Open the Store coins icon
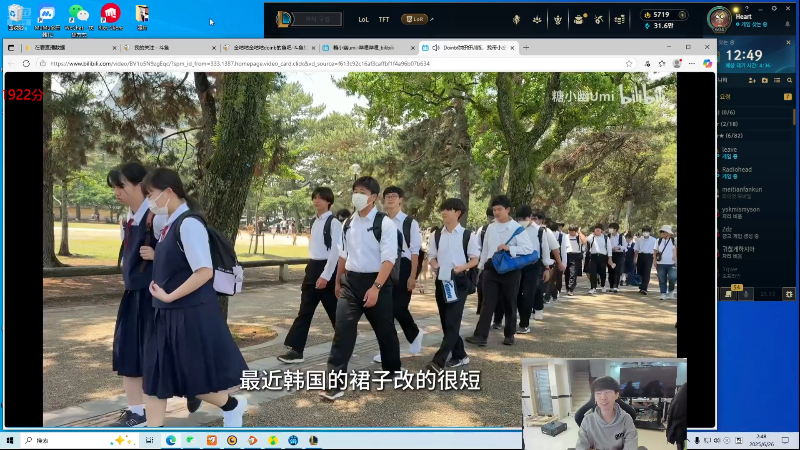The width and height of the screenshot is (800, 450). pos(619,19)
